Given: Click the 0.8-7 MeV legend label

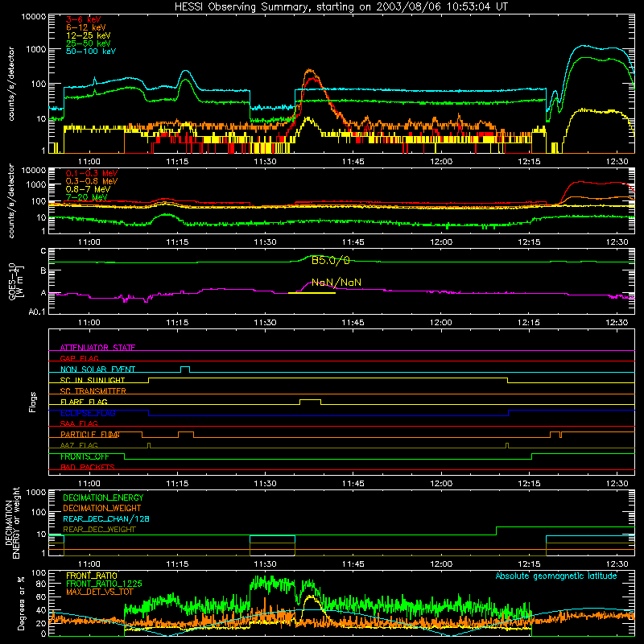Looking at the screenshot, I should pyautogui.click(x=88, y=189).
